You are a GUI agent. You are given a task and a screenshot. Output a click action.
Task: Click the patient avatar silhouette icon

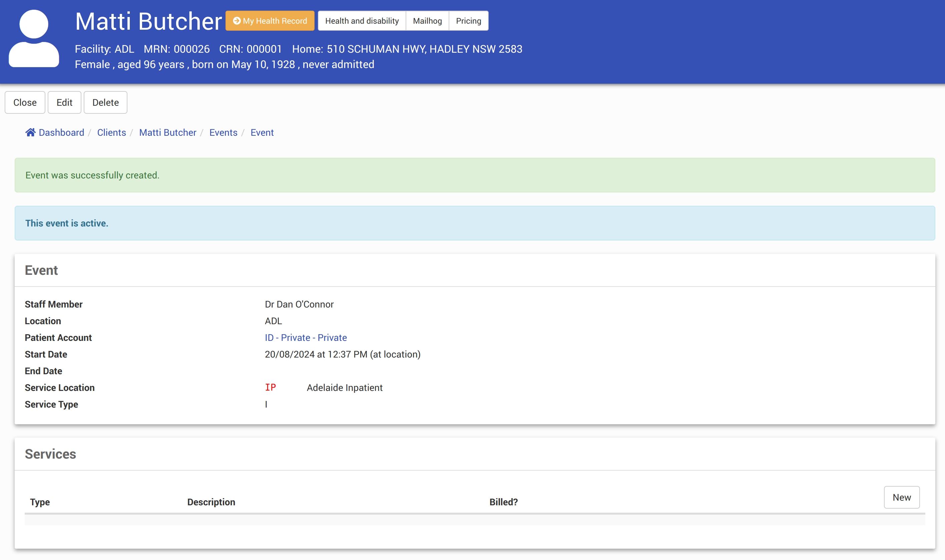pyautogui.click(x=34, y=39)
